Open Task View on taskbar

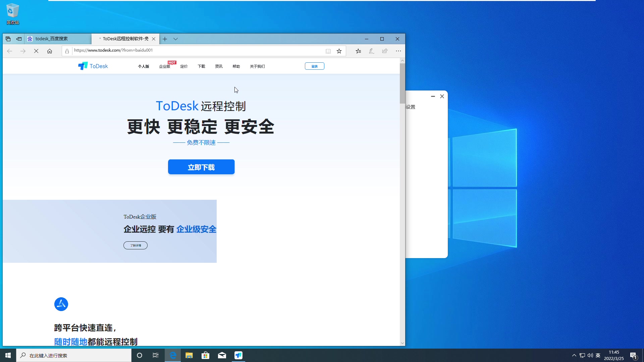click(x=156, y=355)
